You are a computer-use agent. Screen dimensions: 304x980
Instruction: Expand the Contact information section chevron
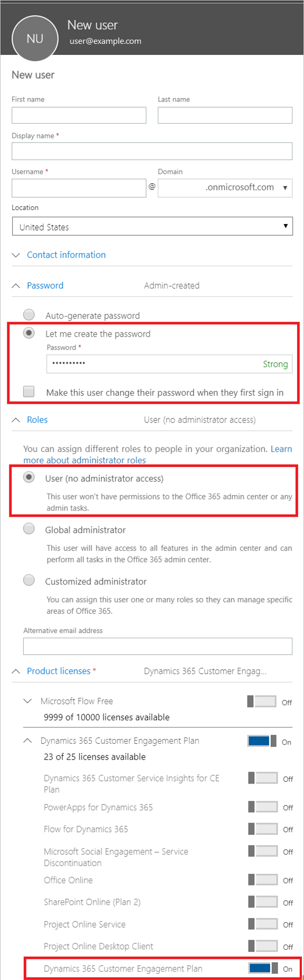(x=16, y=255)
